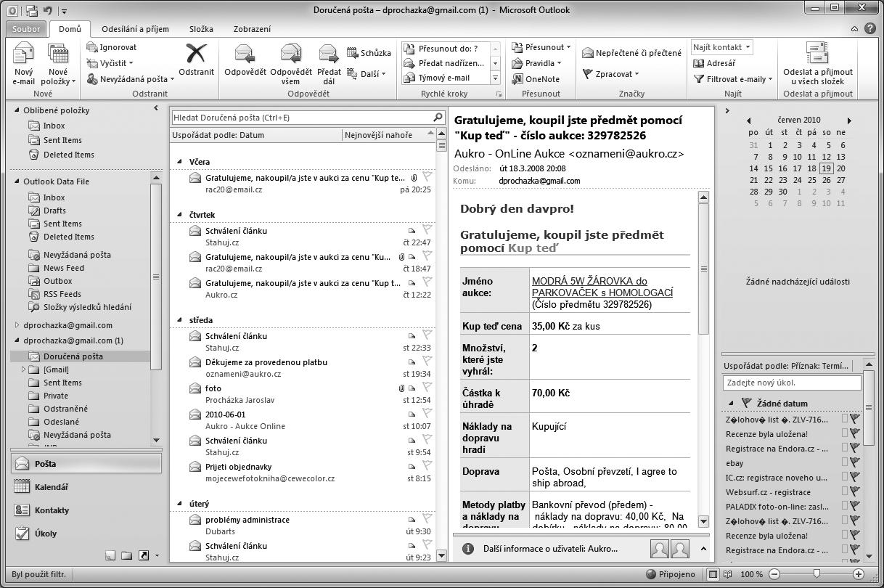Open the Přesunout dropdown

(541, 47)
